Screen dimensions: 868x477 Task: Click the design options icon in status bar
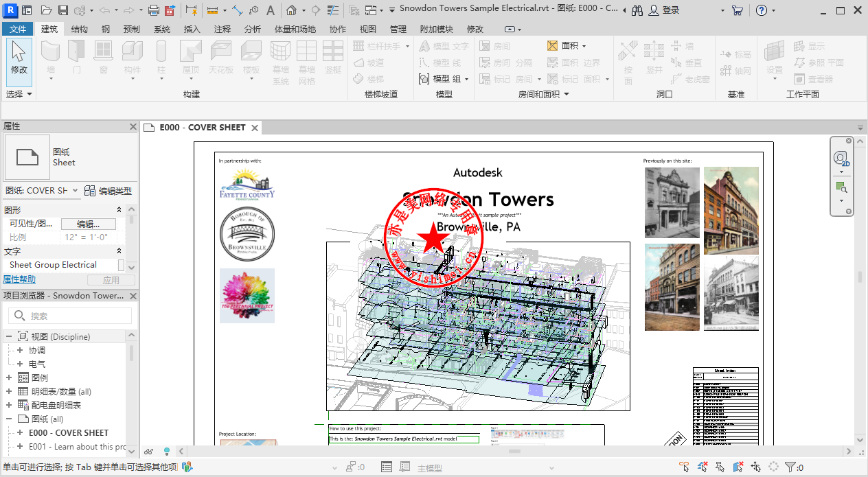click(386, 467)
